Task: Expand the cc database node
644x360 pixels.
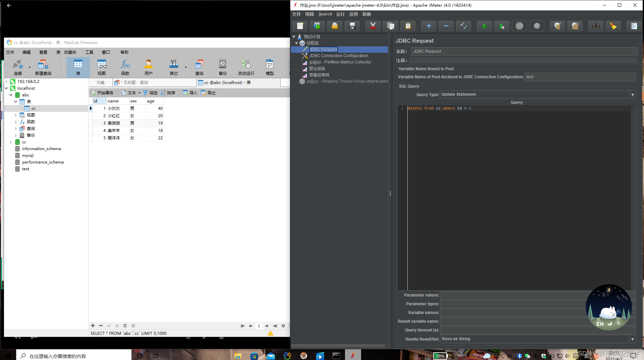Action: [11, 142]
